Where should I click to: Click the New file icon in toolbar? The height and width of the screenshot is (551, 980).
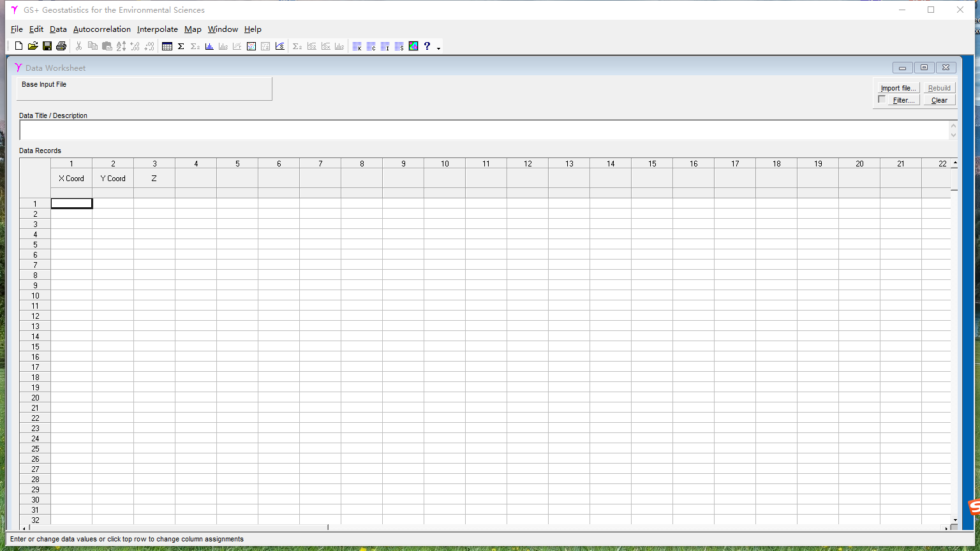tap(19, 46)
